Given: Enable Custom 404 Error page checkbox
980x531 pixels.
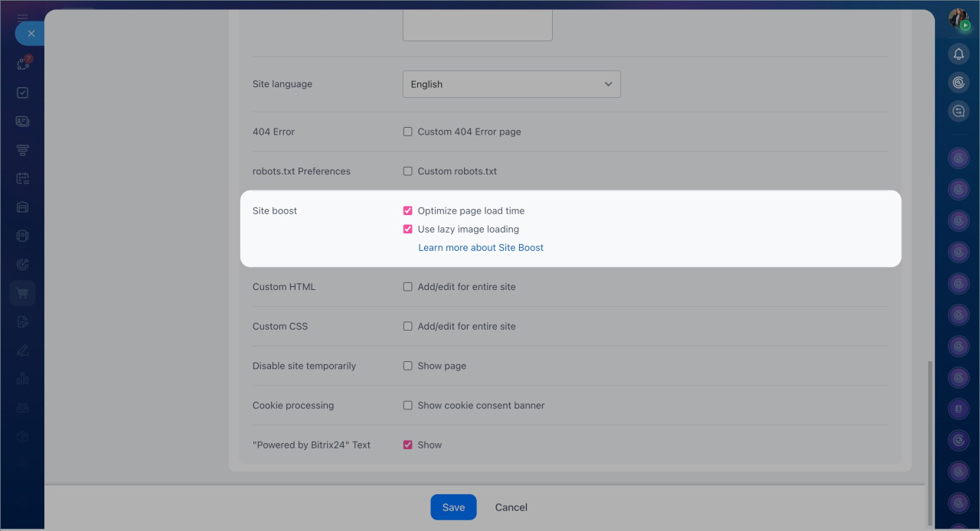Looking at the screenshot, I should tap(407, 132).
